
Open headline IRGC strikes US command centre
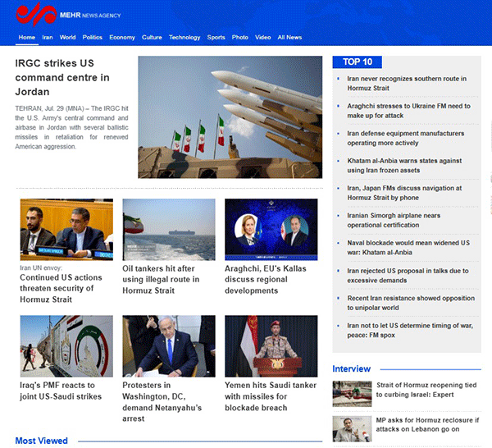click(x=62, y=77)
